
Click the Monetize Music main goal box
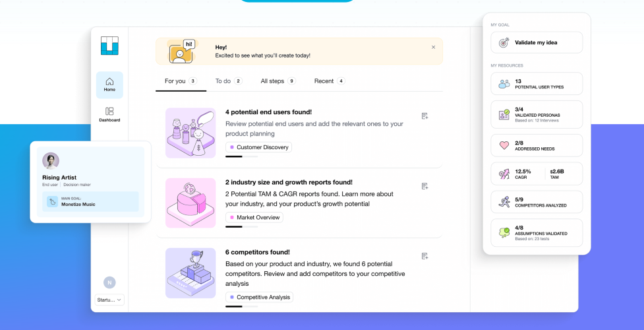click(90, 201)
